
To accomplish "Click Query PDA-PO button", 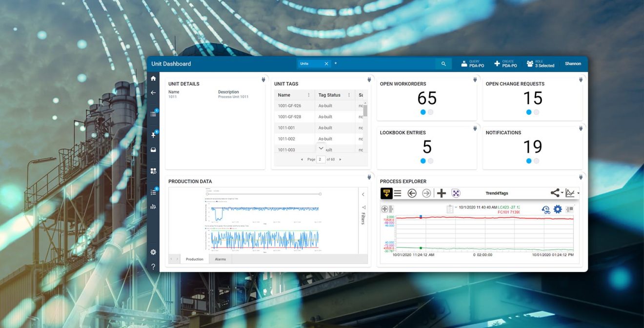I will click(x=472, y=64).
